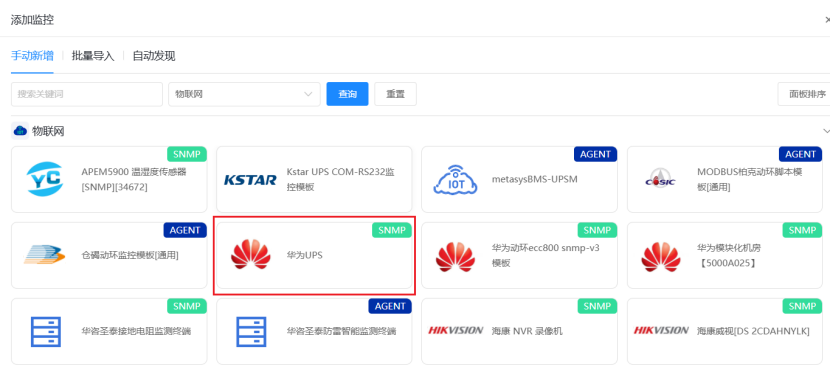Click the blue server icon for 华咨圣泰接地电阻监测终端

tap(45, 331)
